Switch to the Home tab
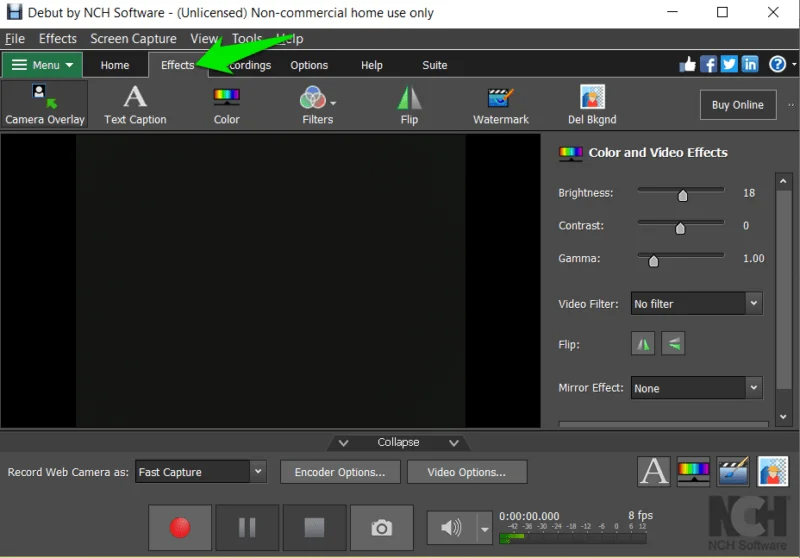800x558 pixels. [115, 65]
